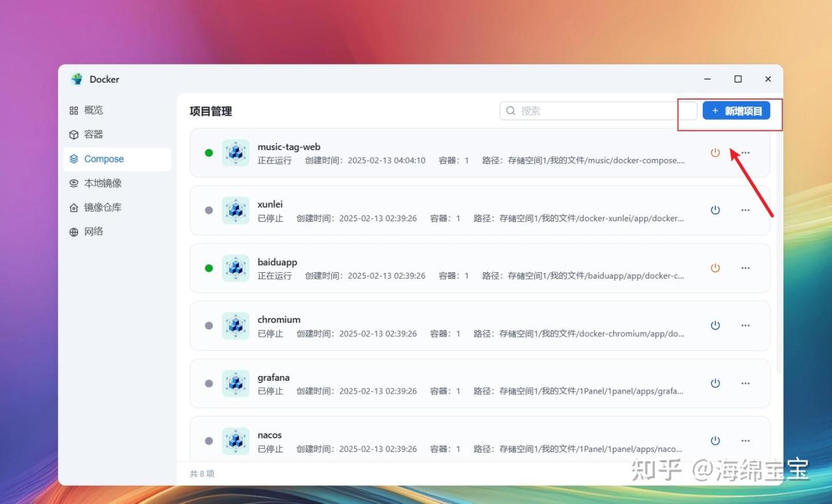Stop baiduapp with its power button
The height and width of the screenshot is (504, 832).
pos(715,268)
